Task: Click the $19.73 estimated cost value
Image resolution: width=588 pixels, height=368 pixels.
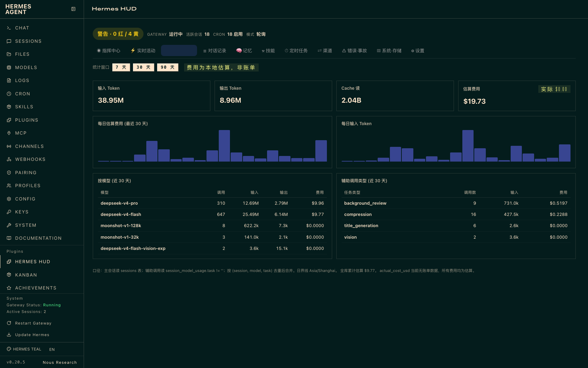Action: [474, 101]
